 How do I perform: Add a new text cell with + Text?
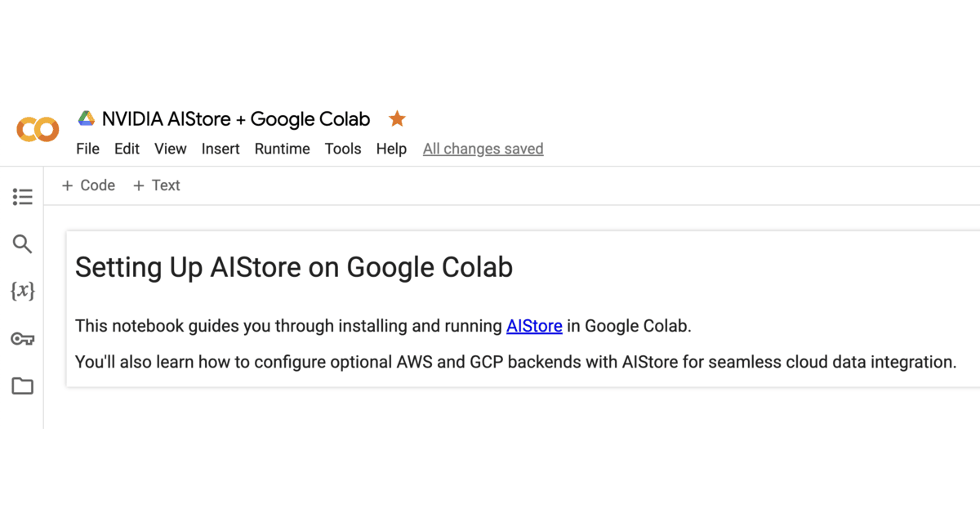coord(156,185)
